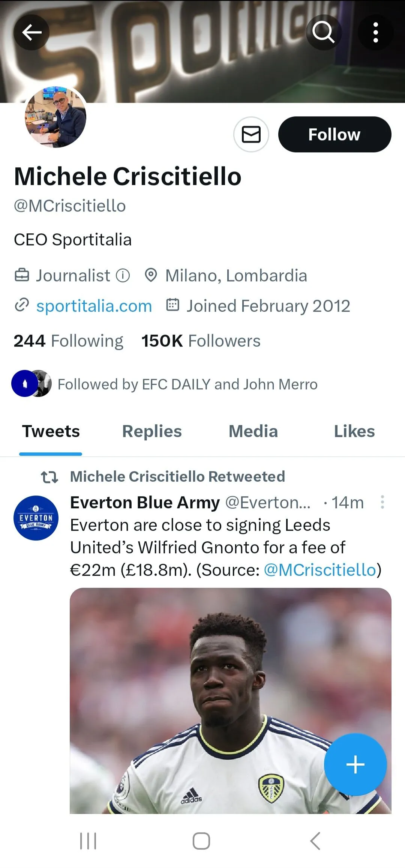Image resolution: width=405 pixels, height=868 pixels.
Task: View the 244 Following list
Action: click(69, 341)
